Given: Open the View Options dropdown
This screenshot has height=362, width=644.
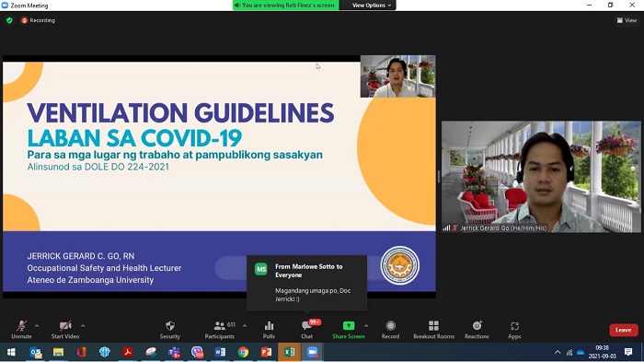Looking at the screenshot, I should (372, 5).
